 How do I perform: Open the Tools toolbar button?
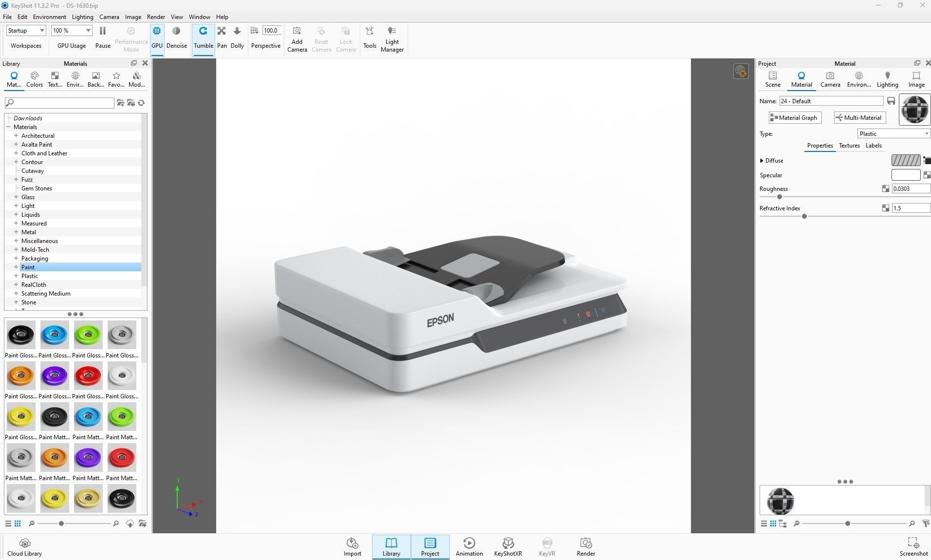(x=370, y=37)
